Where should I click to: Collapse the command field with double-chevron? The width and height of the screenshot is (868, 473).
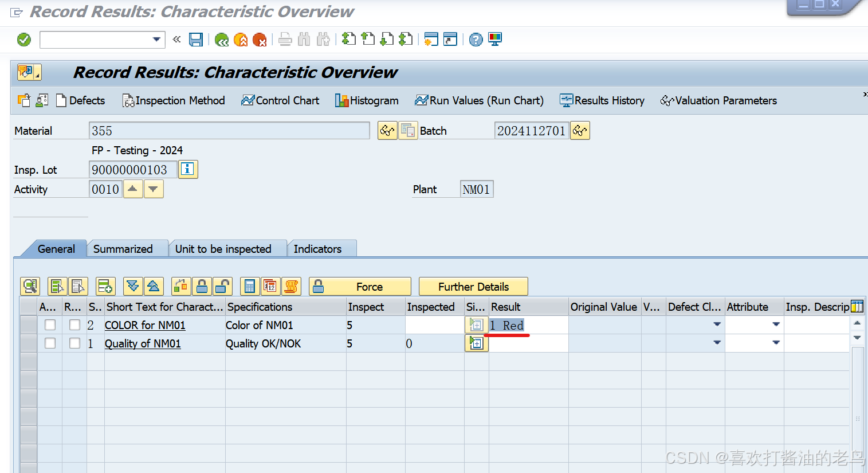pyautogui.click(x=176, y=39)
